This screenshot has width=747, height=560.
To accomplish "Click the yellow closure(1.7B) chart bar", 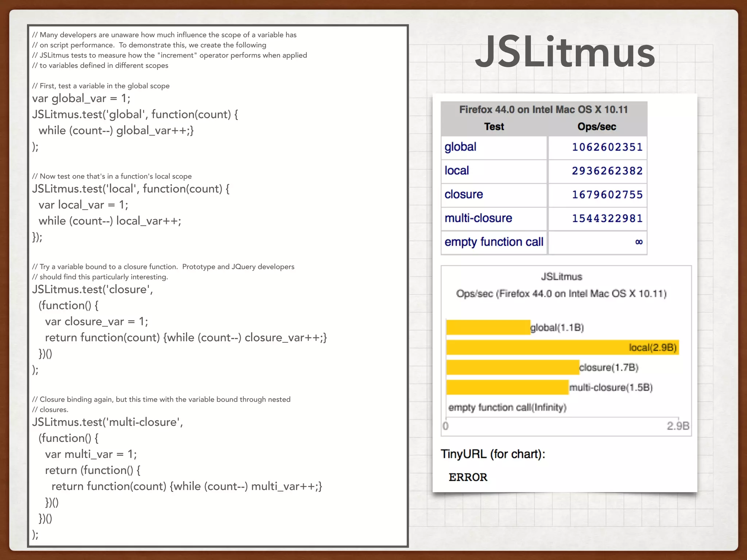I will tap(513, 367).
